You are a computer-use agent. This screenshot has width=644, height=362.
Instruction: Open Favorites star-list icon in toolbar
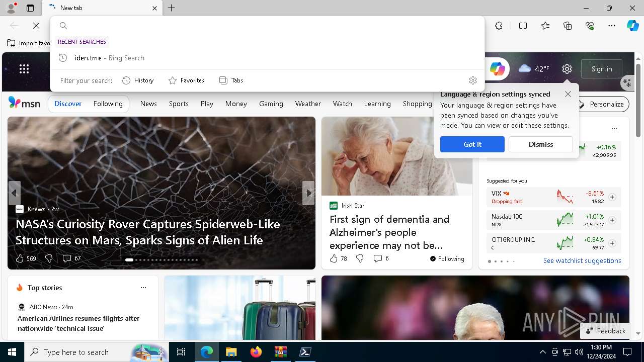click(x=545, y=26)
